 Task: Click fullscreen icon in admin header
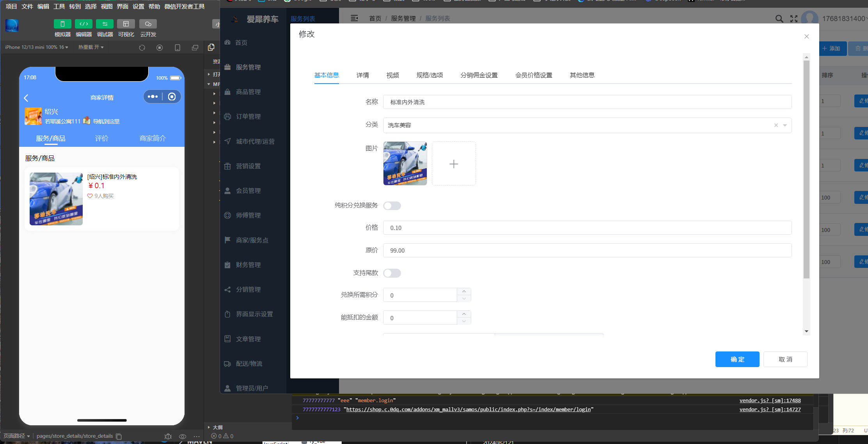point(794,19)
